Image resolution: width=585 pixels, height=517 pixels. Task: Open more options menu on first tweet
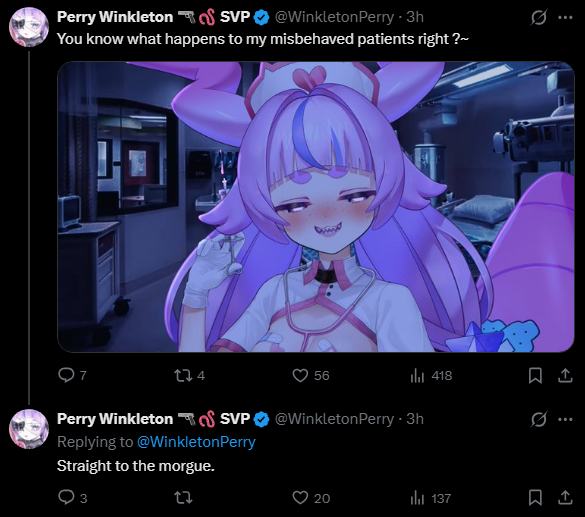pyautogui.click(x=565, y=17)
